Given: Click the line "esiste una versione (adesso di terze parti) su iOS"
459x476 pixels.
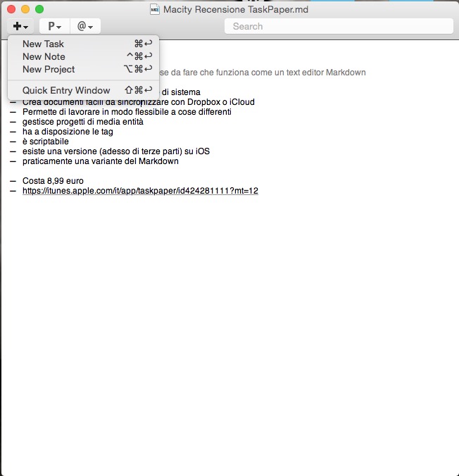Looking at the screenshot, I should 116,151.
